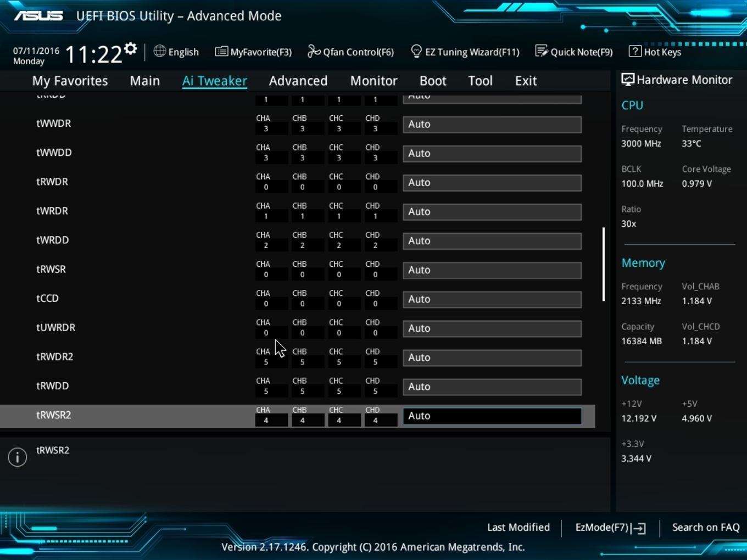
Task: Open Search on FAQ link
Action: (706, 527)
